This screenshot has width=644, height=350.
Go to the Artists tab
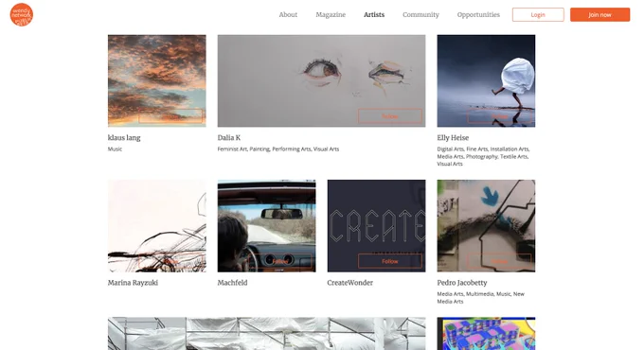pos(374,15)
